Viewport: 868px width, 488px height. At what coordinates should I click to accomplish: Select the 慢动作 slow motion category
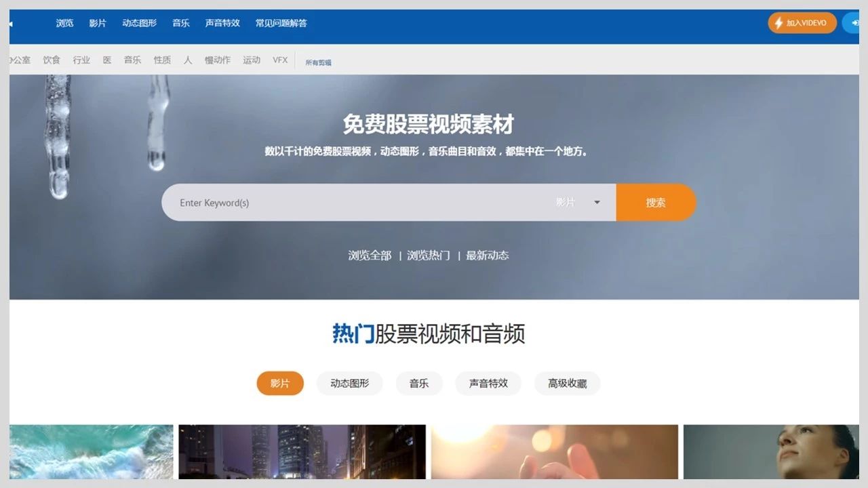coord(216,60)
